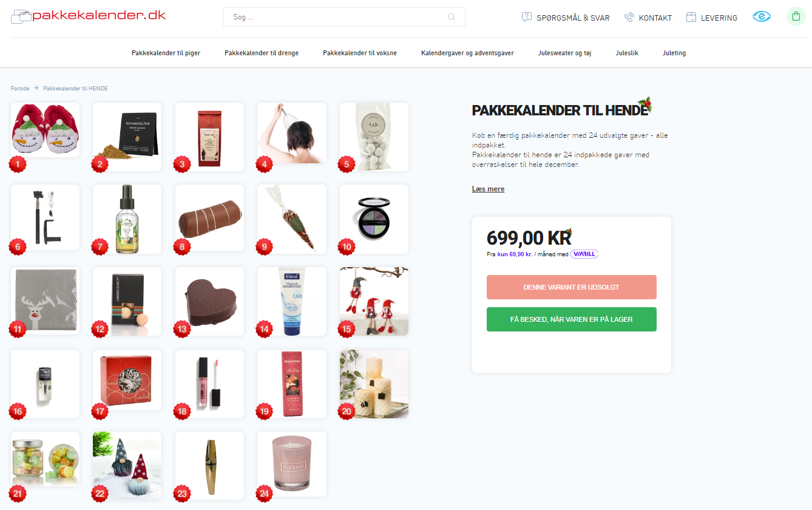812x510 pixels.
Task: Open the Julesweater og tøj menu
Action: click(564, 53)
